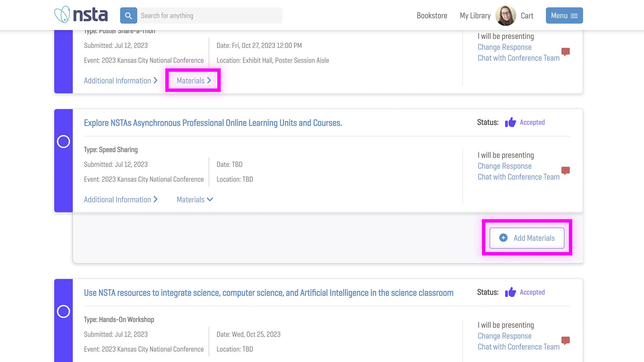Screen dimensions: 644x362
Task: Open the Cart
Action: 527,15
